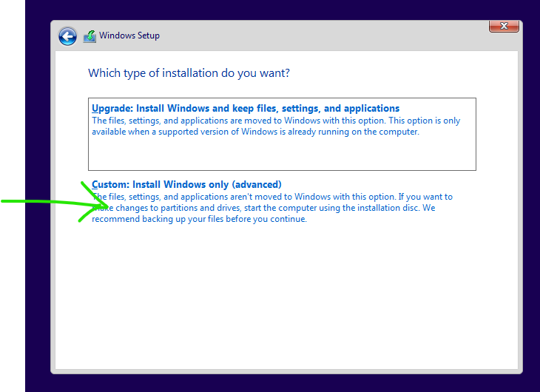Click the Windows Setup title icon
The image size is (540, 392).
[90, 36]
